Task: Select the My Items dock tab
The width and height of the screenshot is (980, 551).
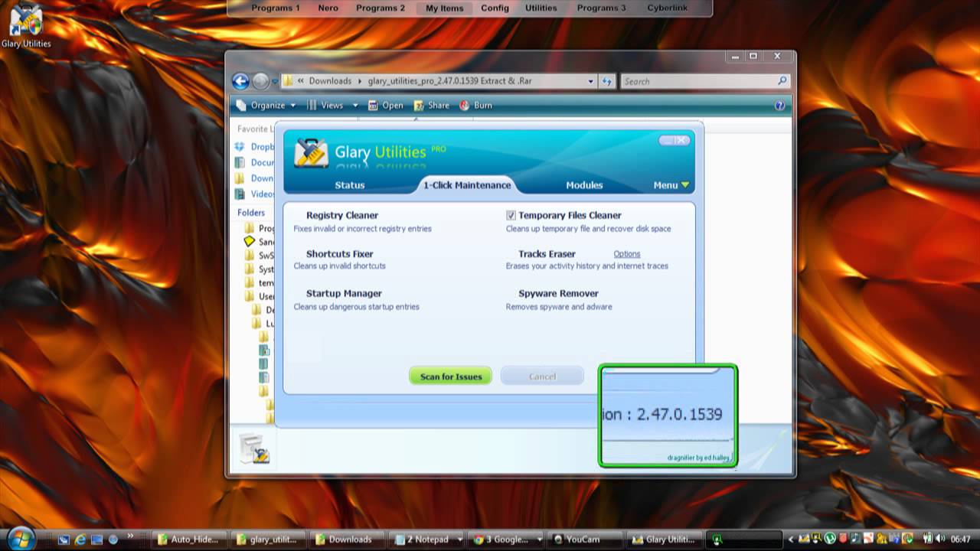Action: (445, 8)
